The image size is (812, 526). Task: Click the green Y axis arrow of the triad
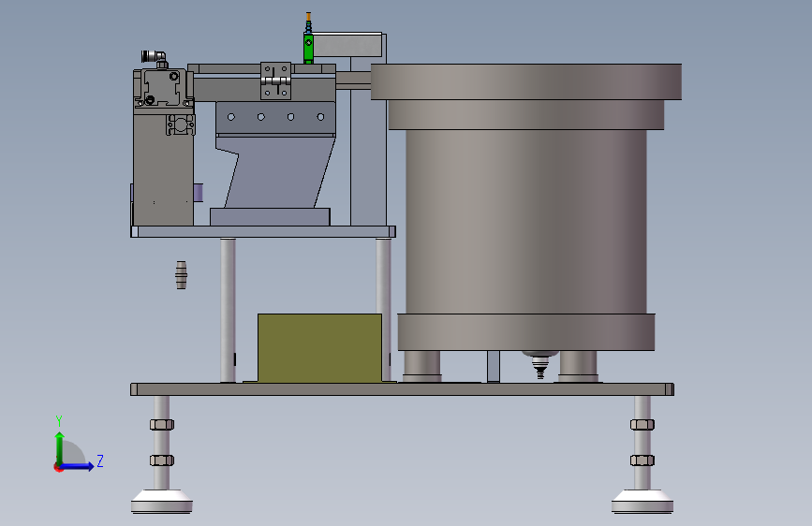pos(60,447)
